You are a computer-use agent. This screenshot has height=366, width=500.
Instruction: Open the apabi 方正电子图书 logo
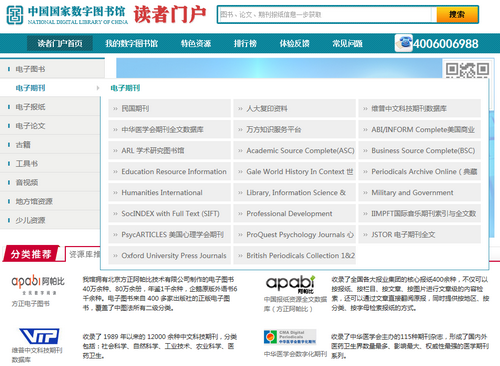[38, 284]
